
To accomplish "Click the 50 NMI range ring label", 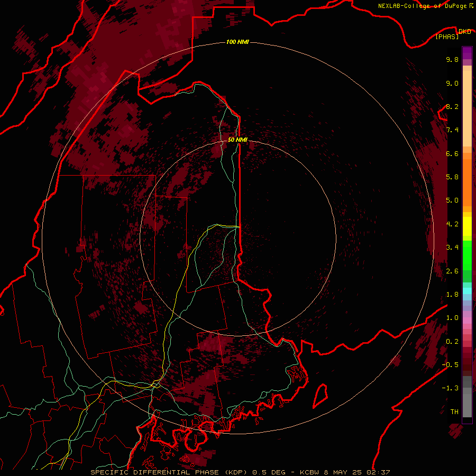I will tap(237, 140).
